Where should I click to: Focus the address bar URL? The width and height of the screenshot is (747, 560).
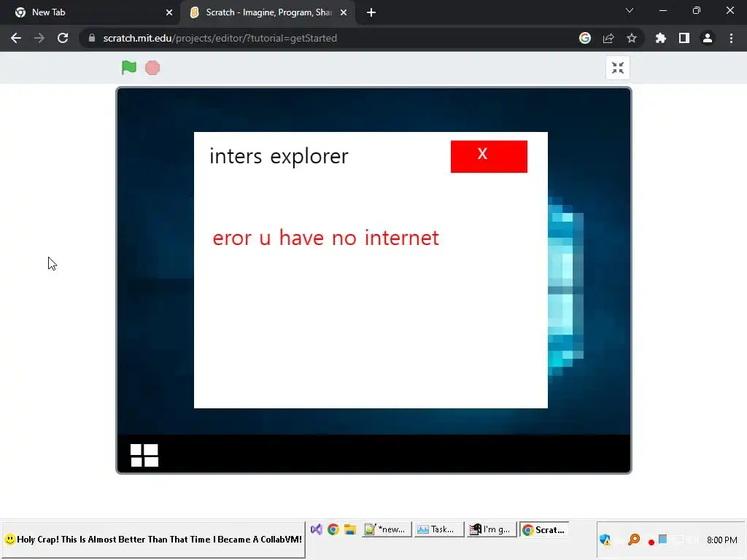[220, 38]
